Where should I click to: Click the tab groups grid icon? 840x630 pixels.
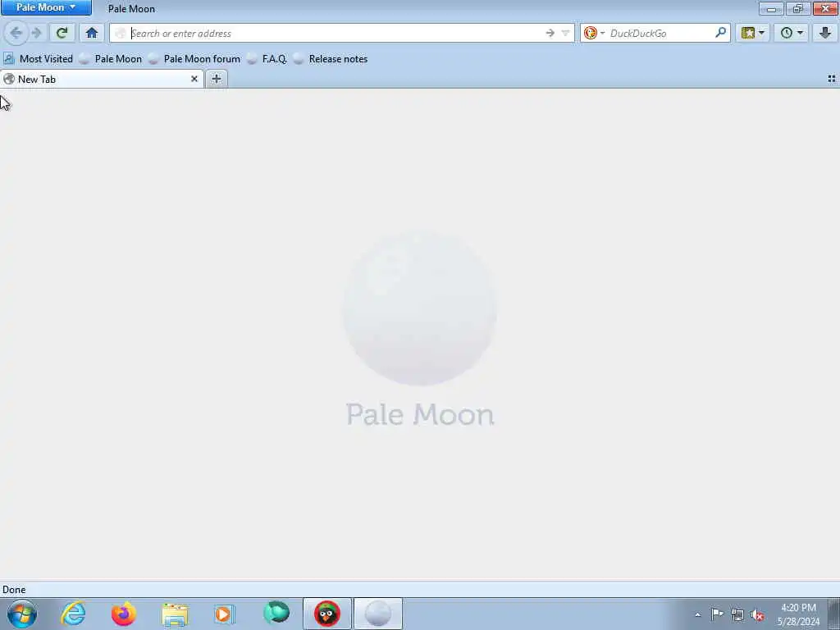[x=832, y=79]
